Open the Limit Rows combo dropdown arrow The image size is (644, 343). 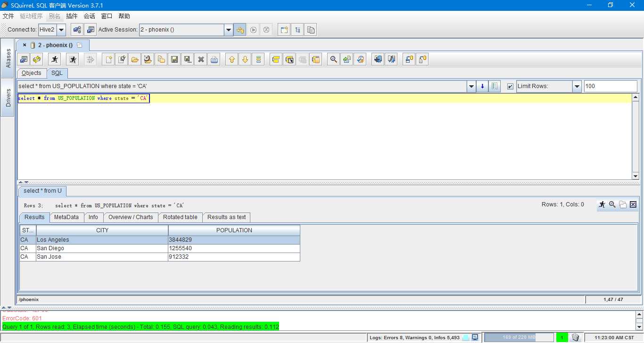tap(577, 86)
